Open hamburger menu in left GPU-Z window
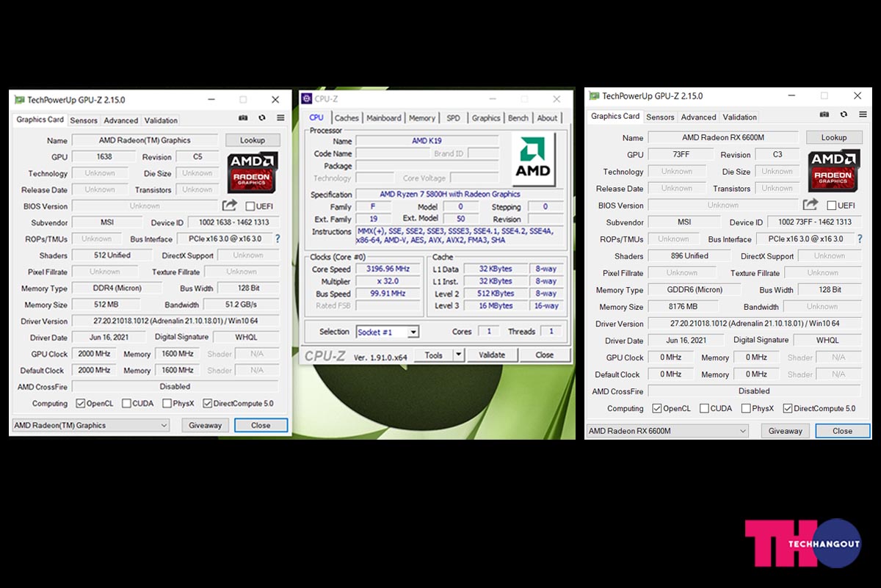Viewport: 881px width, 588px height. point(280,117)
